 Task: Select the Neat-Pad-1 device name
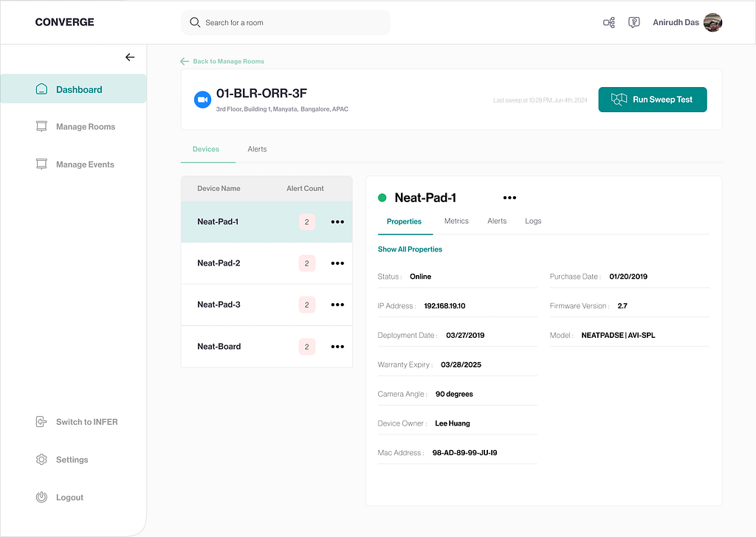[x=218, y=221]
